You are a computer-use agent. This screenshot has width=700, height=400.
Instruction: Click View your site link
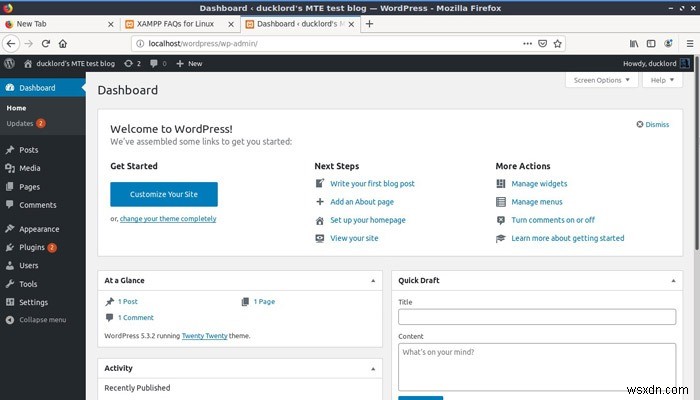point(354,238)
